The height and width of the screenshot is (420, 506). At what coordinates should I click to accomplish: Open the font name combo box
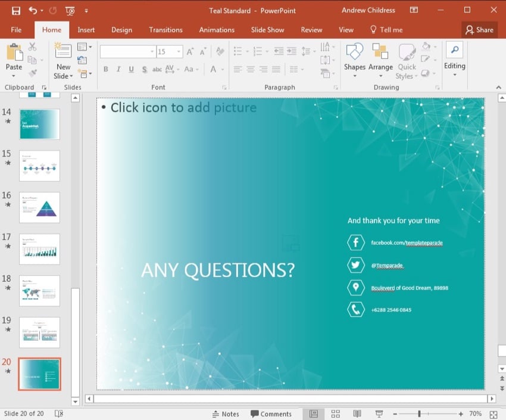pos(127,52)
